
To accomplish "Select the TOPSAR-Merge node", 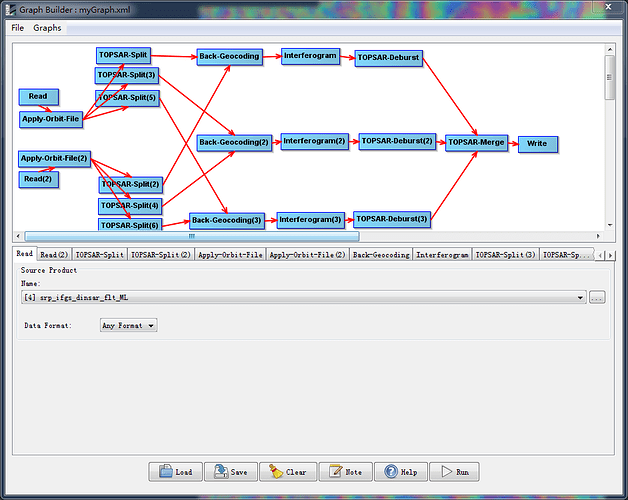I will pos(477,143).
